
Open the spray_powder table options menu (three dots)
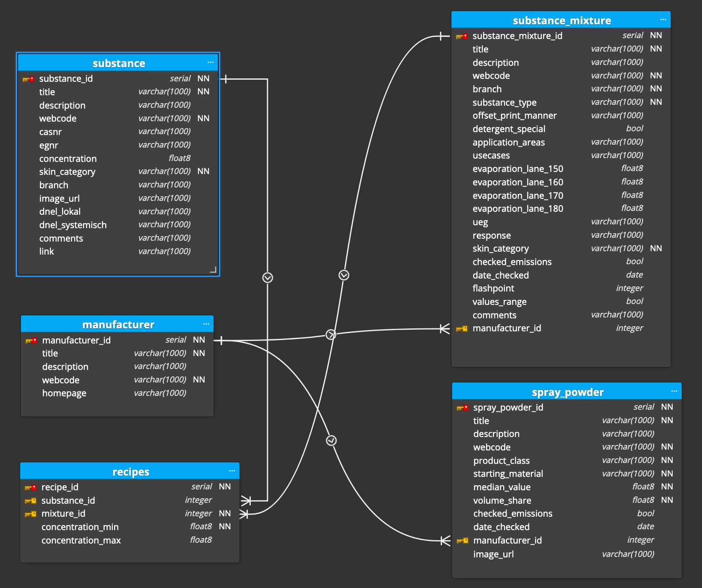[674, 391]
